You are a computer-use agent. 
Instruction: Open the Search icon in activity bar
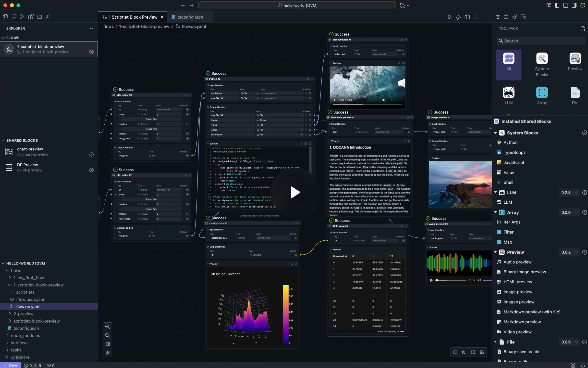tap(14, 17)
